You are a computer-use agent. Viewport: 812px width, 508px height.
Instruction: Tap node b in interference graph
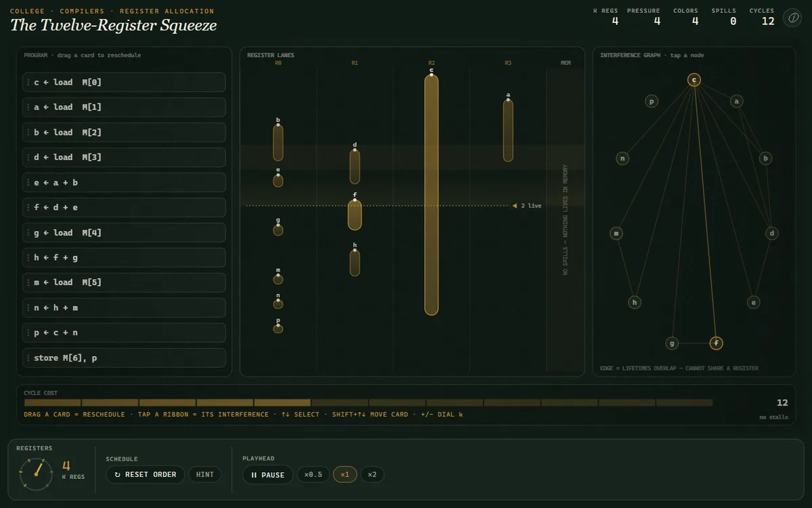pos(766,158)
